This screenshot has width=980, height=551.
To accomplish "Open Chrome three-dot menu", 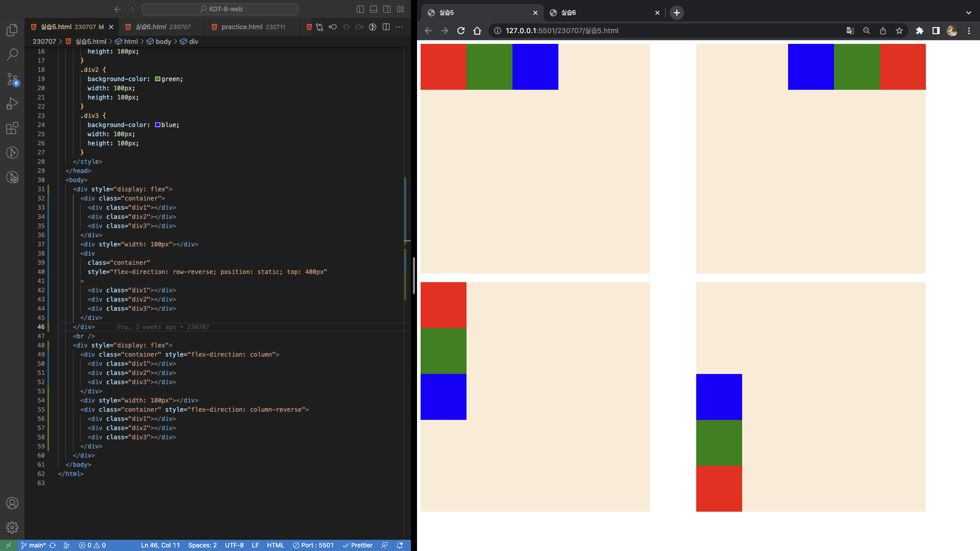I will coord(968,31).
